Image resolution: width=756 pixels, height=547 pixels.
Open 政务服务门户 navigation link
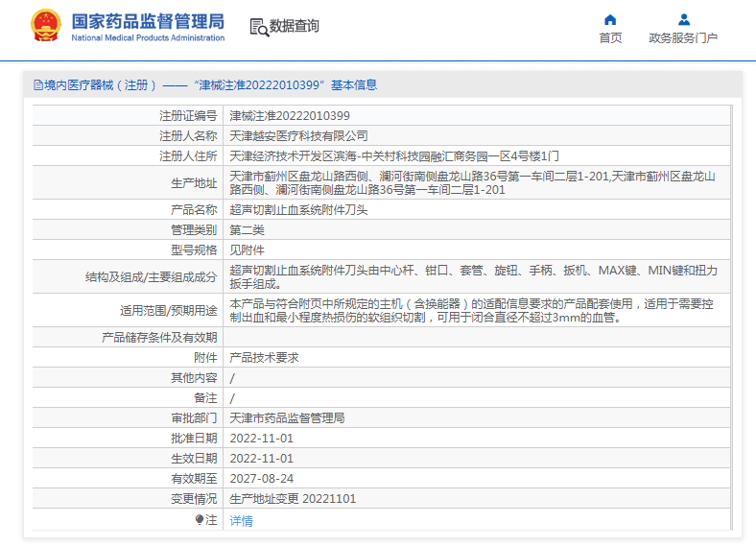[x=683, y=37]
